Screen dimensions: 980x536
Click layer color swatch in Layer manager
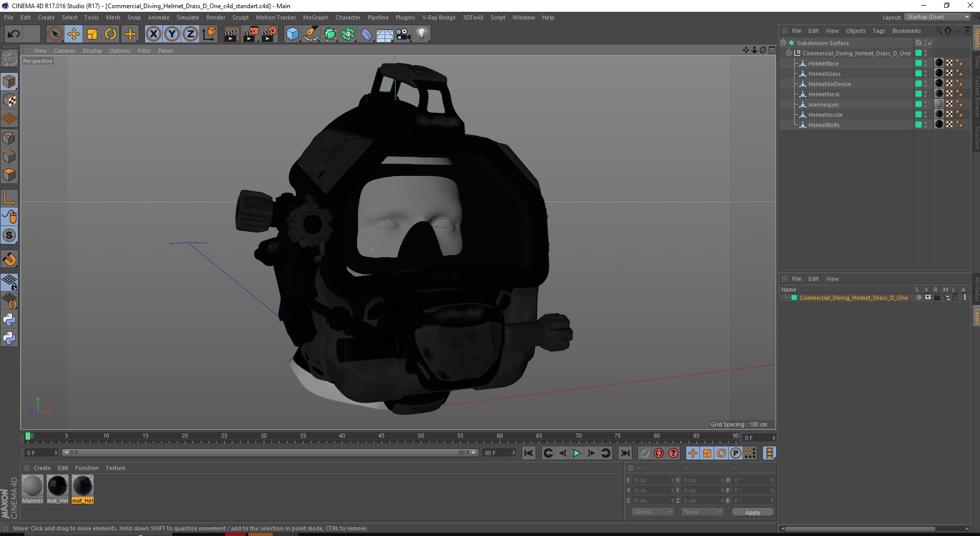click(794, 298)
